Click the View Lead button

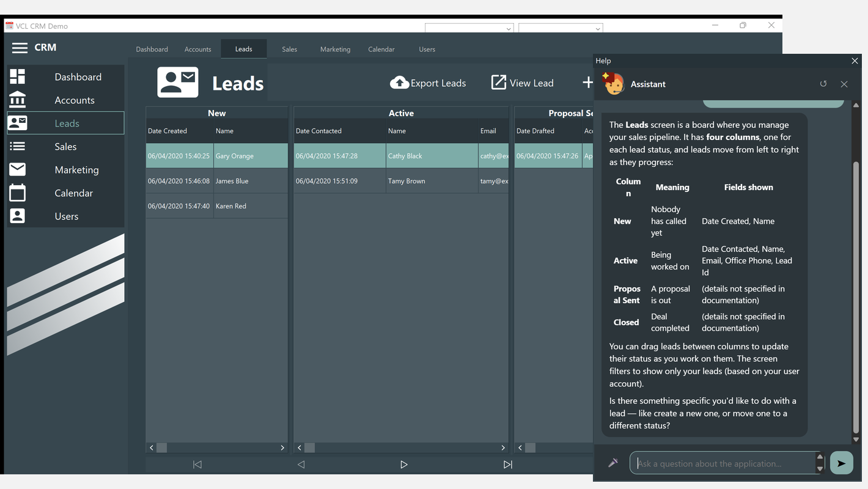click(523, 83)
